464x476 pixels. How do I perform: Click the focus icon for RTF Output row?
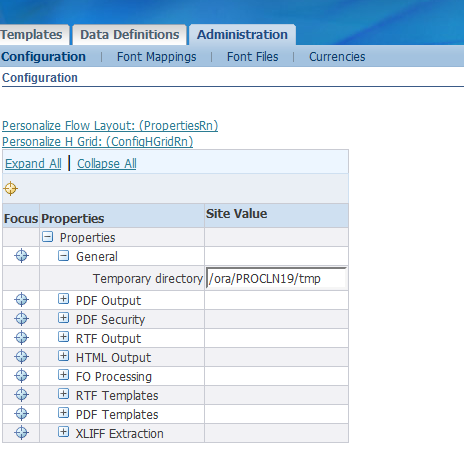[22, 338]
